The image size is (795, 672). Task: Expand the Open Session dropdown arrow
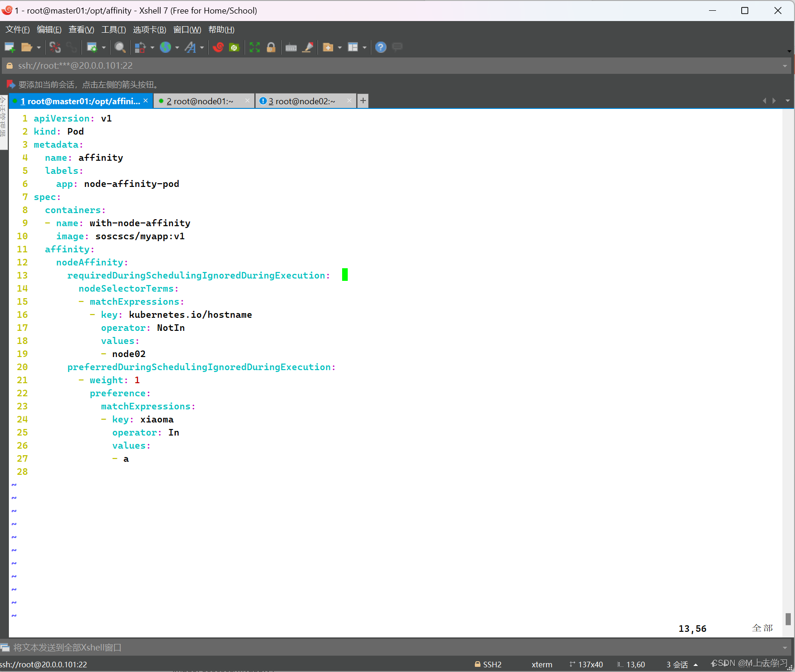[39, 47]
